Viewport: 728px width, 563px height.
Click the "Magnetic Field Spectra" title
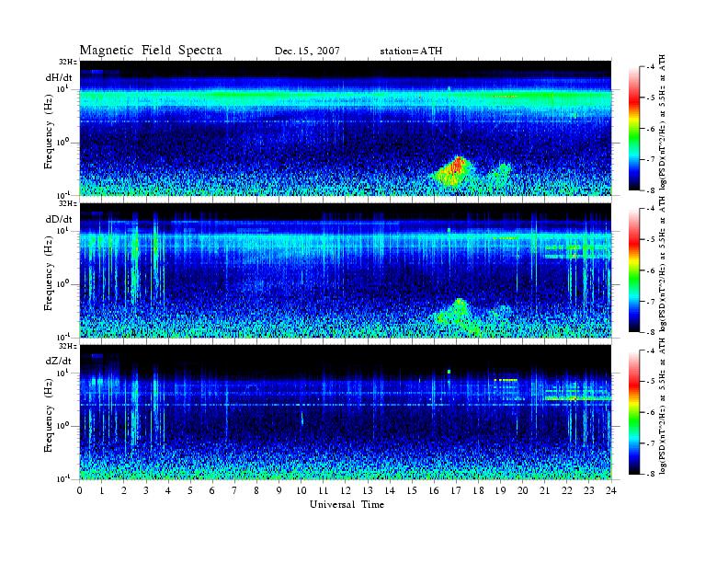[x=151, y=51]
